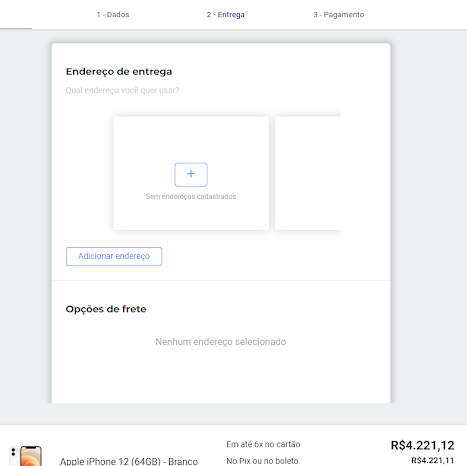Click the Adicionar endereço button

pos(114,256)
